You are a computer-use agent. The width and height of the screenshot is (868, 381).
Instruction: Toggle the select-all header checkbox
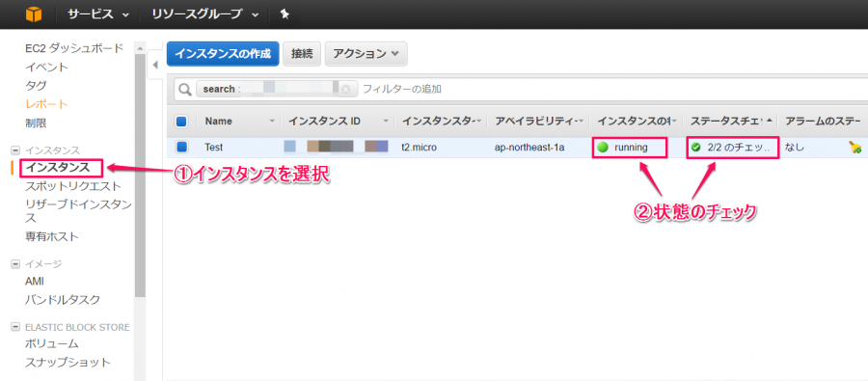point(181,122)
